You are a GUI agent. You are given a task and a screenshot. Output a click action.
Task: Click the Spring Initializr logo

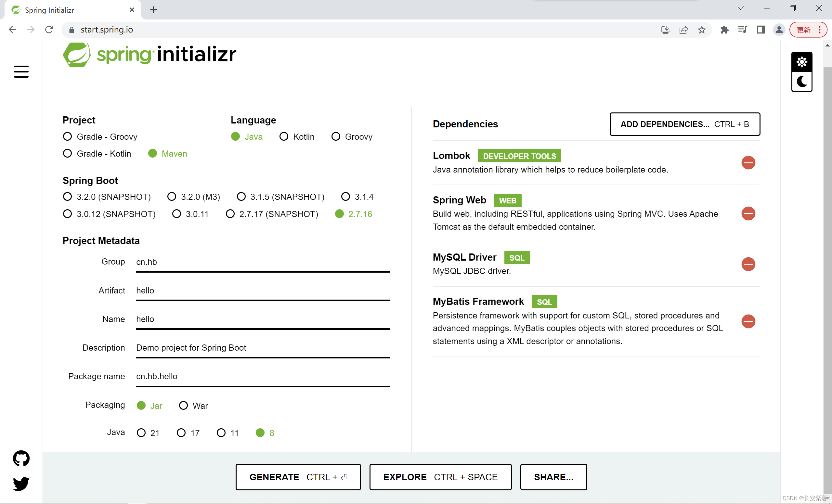pyautogui.click(x=149, y=54)
